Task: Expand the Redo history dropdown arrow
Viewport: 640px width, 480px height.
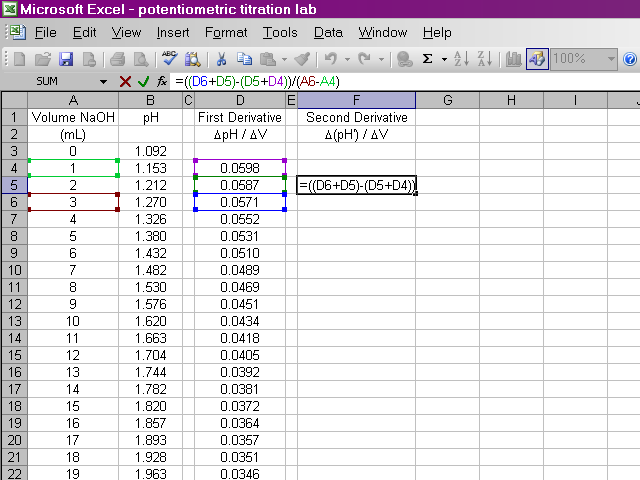Action: [381, 60]
